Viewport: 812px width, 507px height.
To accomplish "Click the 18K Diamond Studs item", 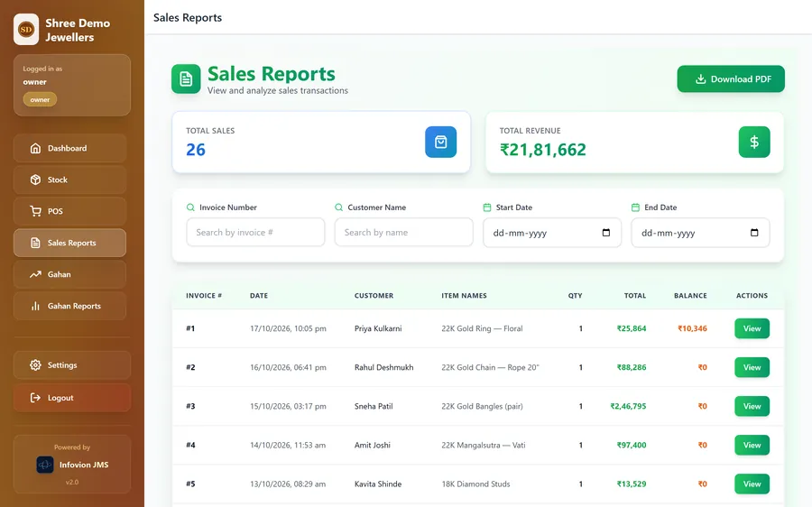I will click(x=475, y=484).
